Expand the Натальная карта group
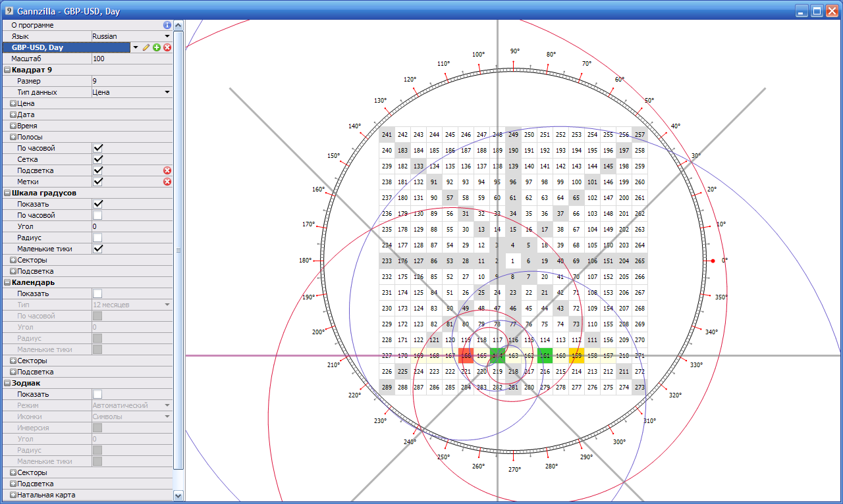The image size is (843, 504). pyautogui.click(x=13, y=495)
